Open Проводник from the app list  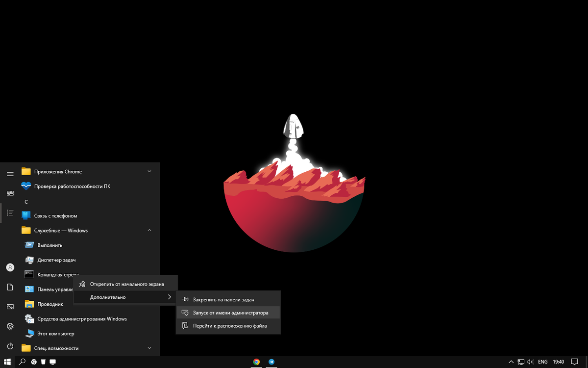[x=89, y=304]
